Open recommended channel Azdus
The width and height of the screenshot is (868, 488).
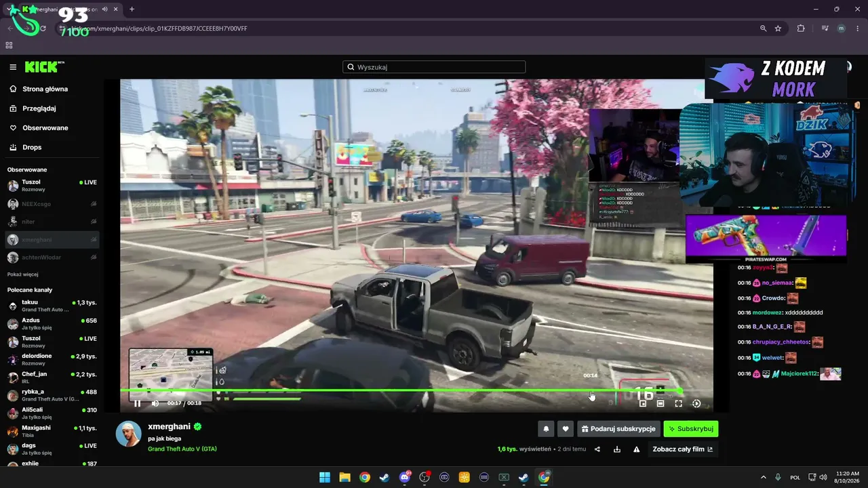click(x=52, y=323)
